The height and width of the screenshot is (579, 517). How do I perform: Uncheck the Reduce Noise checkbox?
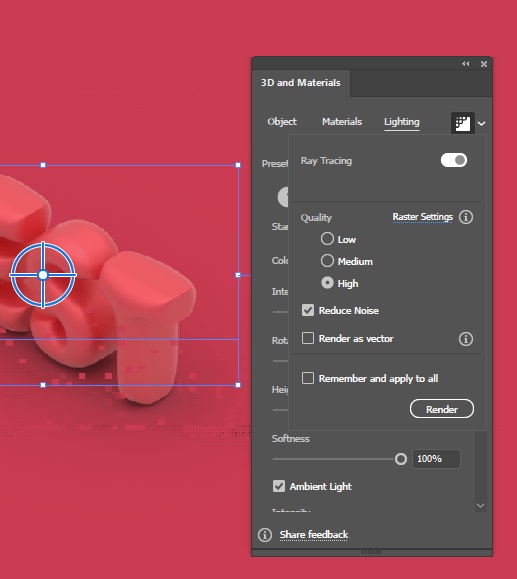tap(308, 310)
